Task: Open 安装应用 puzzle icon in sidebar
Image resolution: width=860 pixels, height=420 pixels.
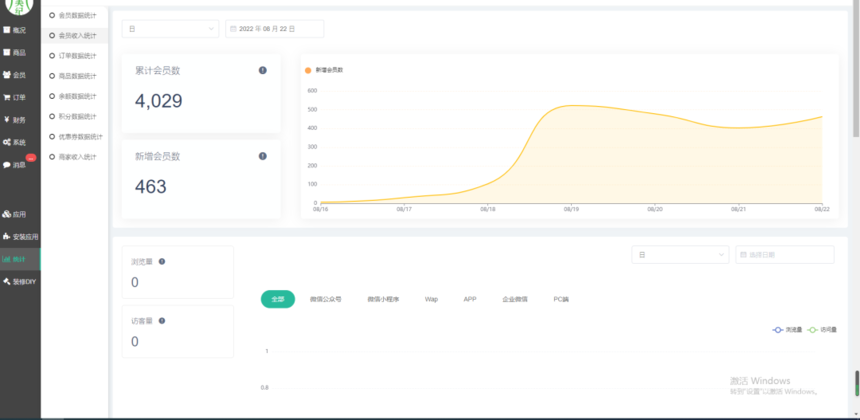Action: click(x=7, y=237)
